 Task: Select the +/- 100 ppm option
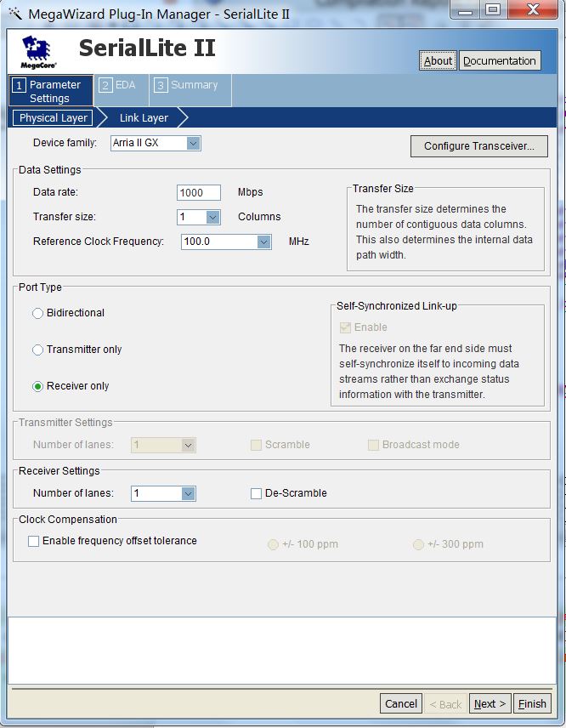[x=274, y=544]
